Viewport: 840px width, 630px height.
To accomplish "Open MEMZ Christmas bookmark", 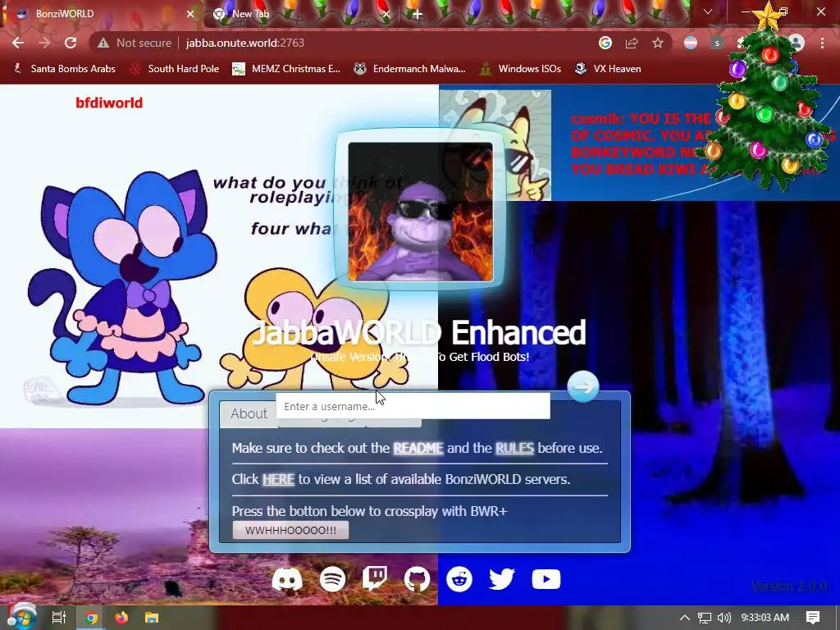I will coord(286,69).
